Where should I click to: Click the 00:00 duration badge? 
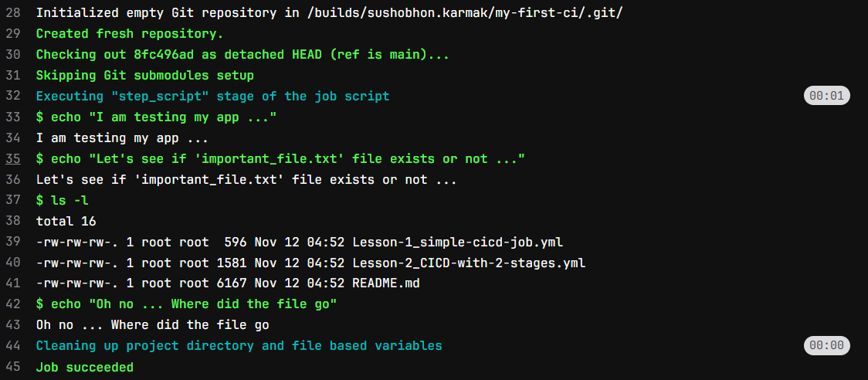click(827, 346)
